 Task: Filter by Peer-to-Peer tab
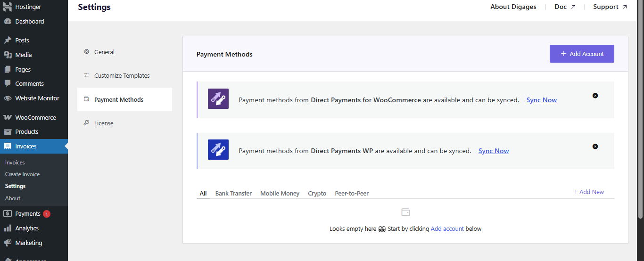click(x=352, y=193)
